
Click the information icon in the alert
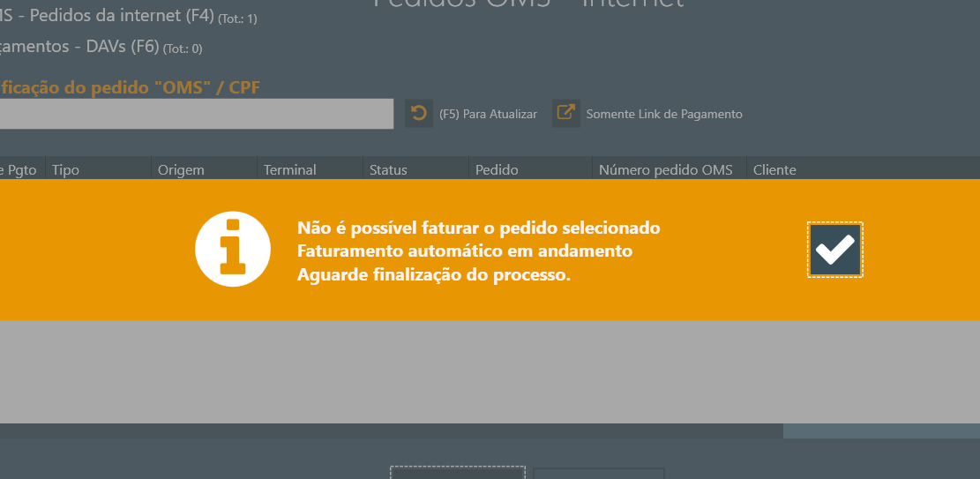(x=232, y=250)
